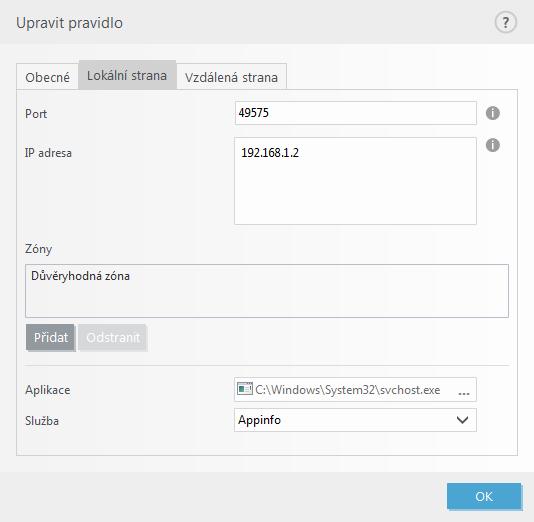Go to the Vzdálená strana tab

pos(231,77)
